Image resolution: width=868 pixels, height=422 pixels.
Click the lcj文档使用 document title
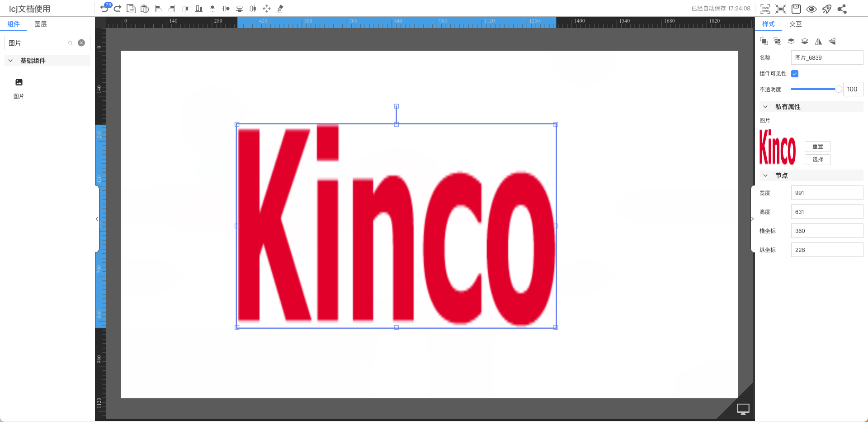pos(29,9)
